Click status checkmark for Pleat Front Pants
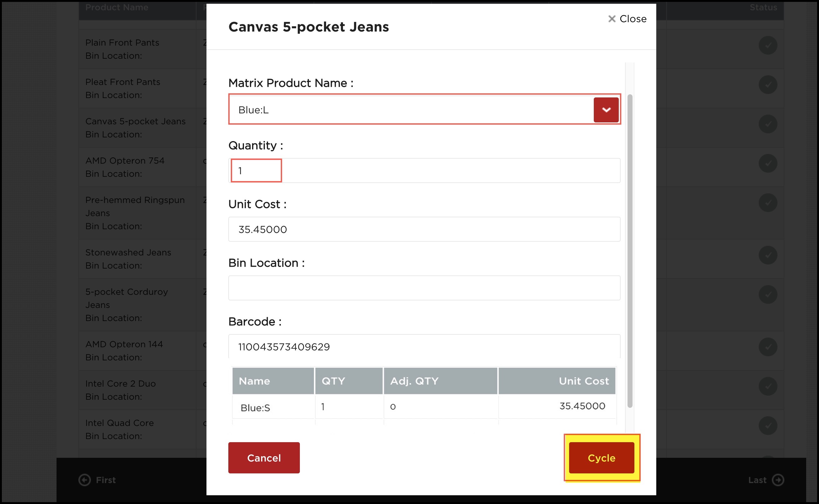 click(x=768, y=85)
